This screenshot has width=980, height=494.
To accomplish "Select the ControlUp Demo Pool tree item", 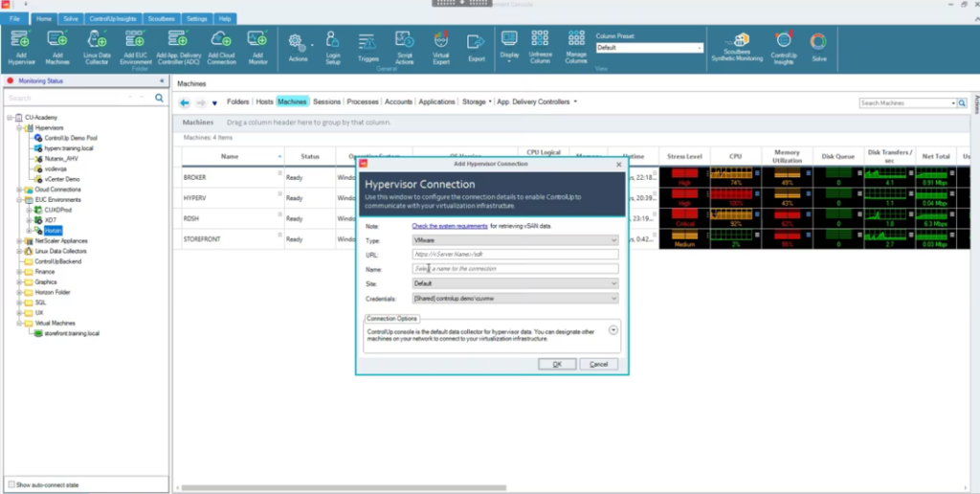I will (x=71, y=138).
